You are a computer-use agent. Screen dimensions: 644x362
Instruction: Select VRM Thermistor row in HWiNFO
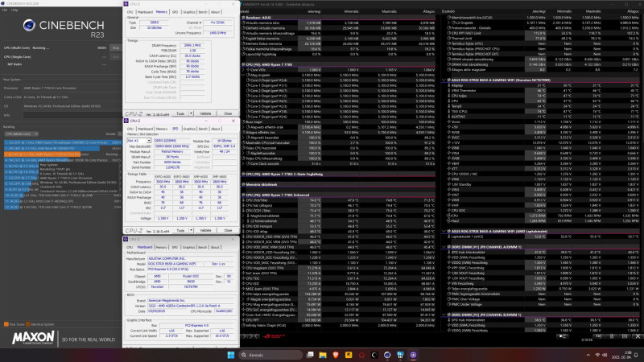coord(543,90)
